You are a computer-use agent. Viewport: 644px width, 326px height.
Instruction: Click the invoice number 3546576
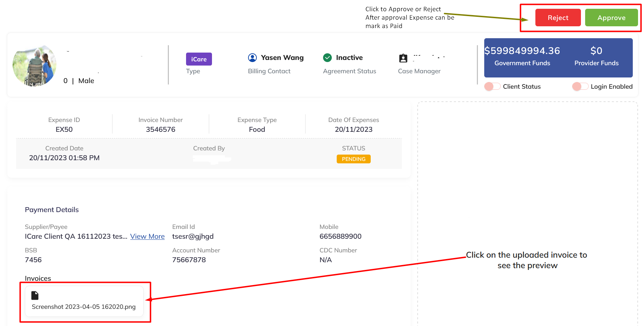pos(160,129)
